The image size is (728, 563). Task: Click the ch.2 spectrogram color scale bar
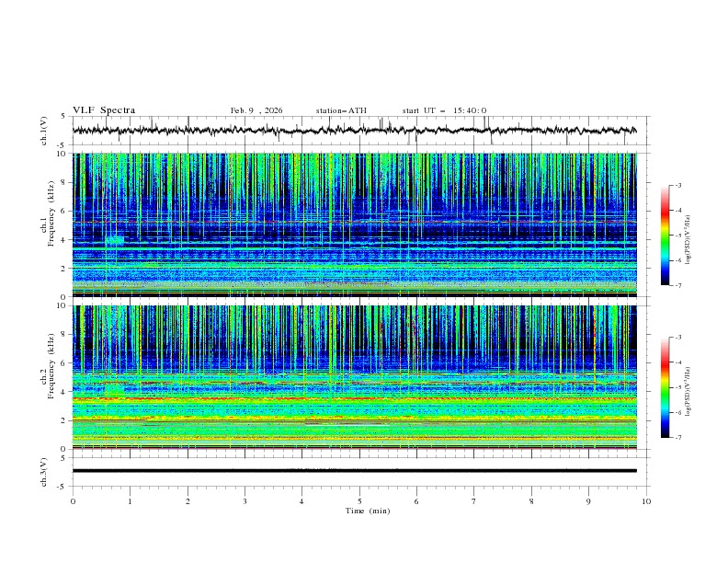pos(665,387)
